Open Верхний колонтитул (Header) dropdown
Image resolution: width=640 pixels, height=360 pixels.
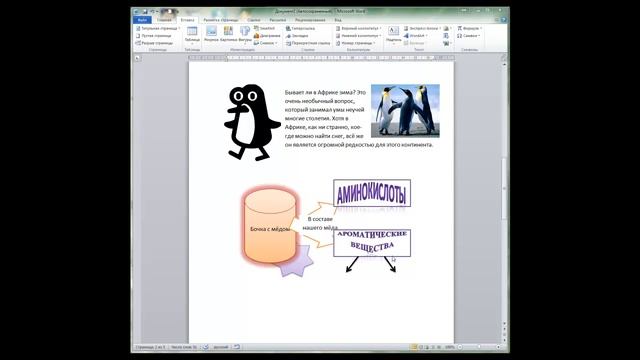359,29
